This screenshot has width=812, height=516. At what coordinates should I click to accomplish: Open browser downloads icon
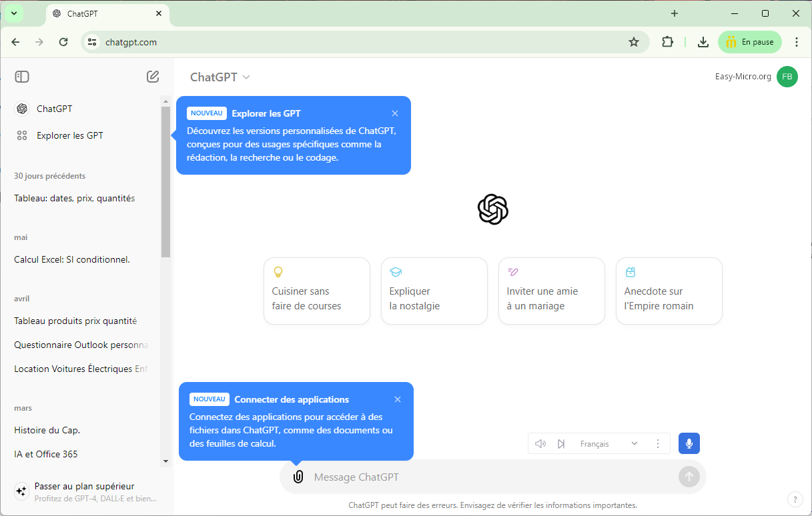[703, 42]
